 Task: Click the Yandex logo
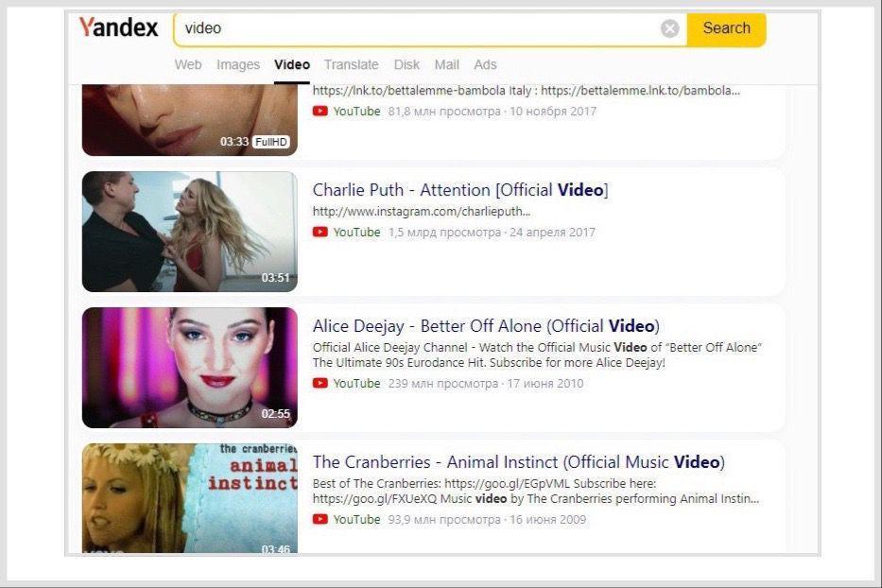coord(119,27)
